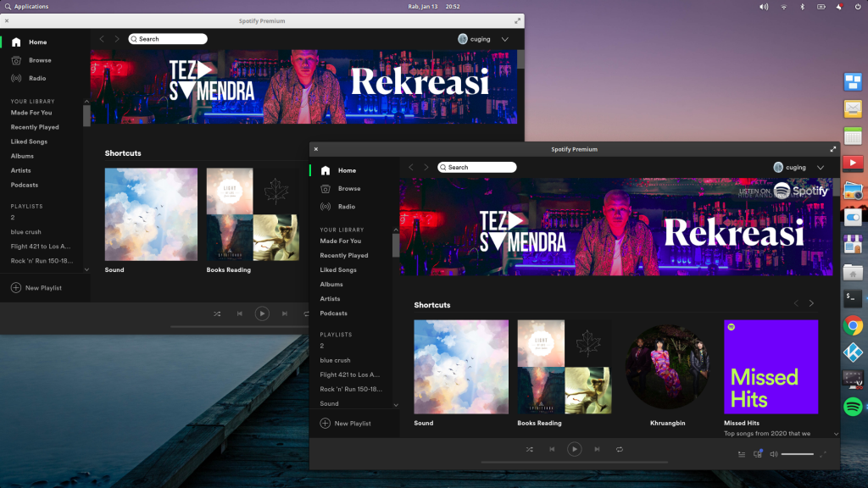Navigate back in the back Spotify window
Viewport: 868px width, 488px height.
pos(102,39)
